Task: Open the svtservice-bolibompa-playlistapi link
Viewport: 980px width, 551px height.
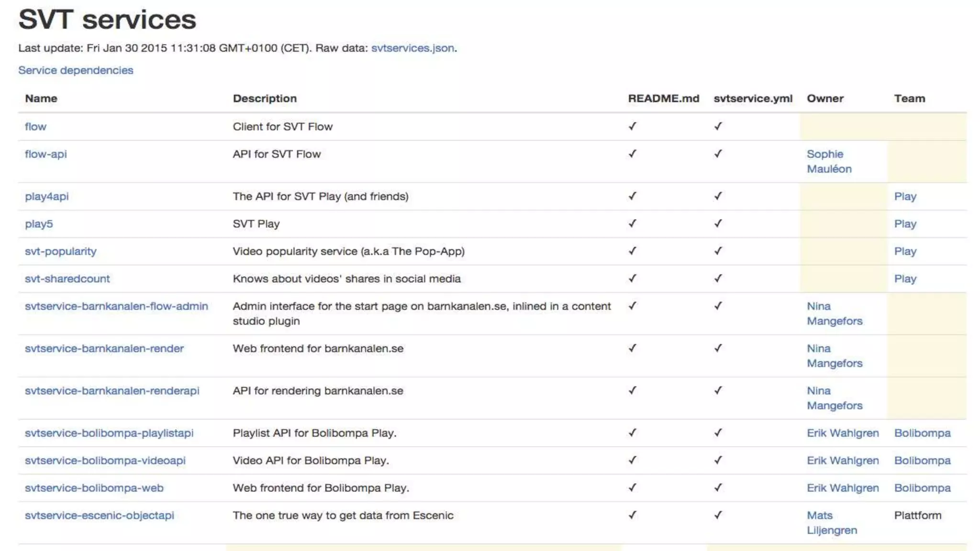Action: coord(109,433)
